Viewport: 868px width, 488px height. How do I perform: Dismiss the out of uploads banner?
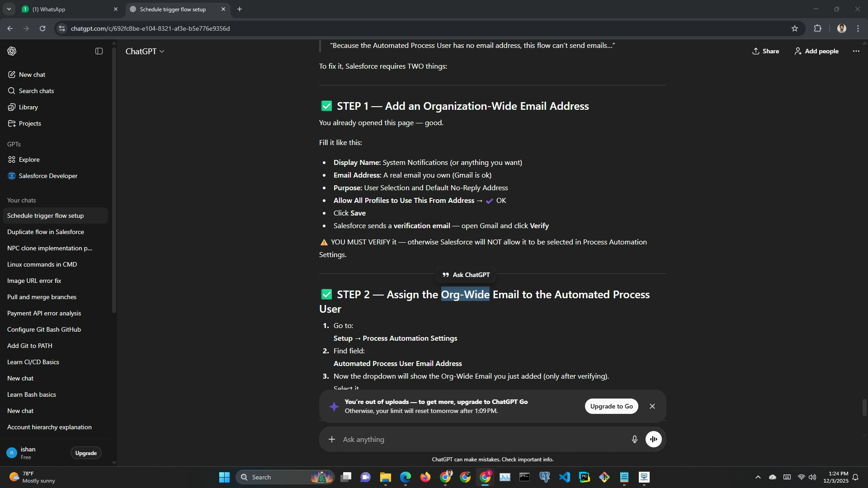652,406
